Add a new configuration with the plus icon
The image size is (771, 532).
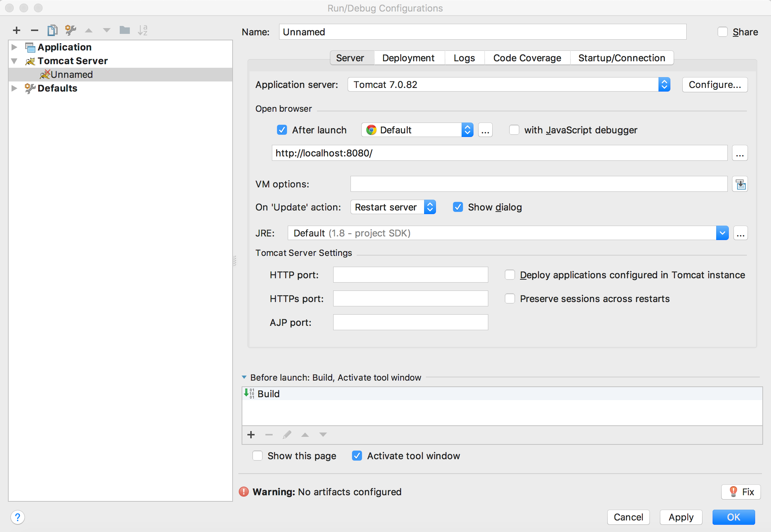[17, 30]
